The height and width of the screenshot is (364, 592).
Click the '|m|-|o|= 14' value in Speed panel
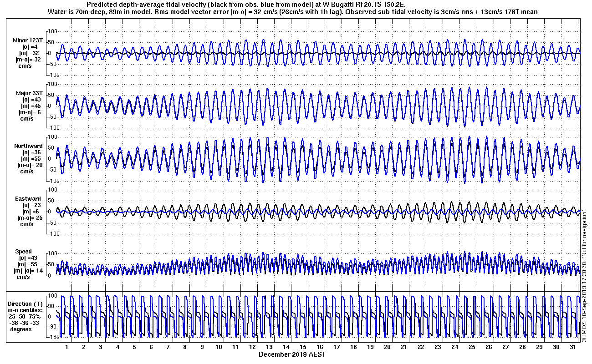[29, 271]
